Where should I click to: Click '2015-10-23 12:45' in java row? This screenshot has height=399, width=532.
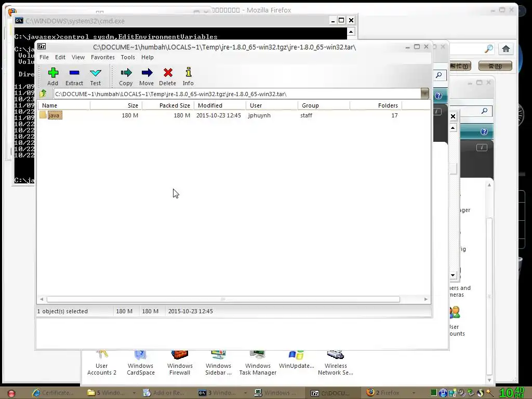(219, 115)
